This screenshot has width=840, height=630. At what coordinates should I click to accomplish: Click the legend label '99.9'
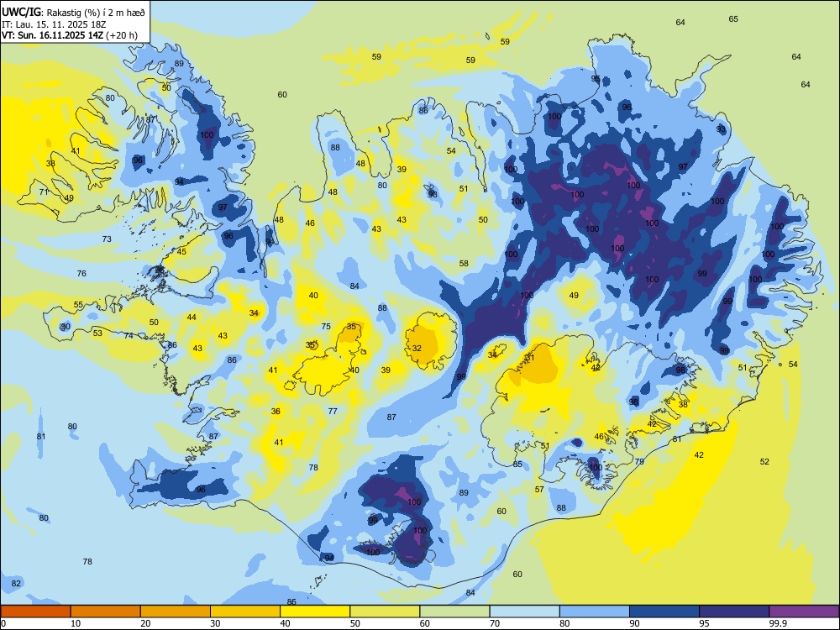tap(778, 623)
